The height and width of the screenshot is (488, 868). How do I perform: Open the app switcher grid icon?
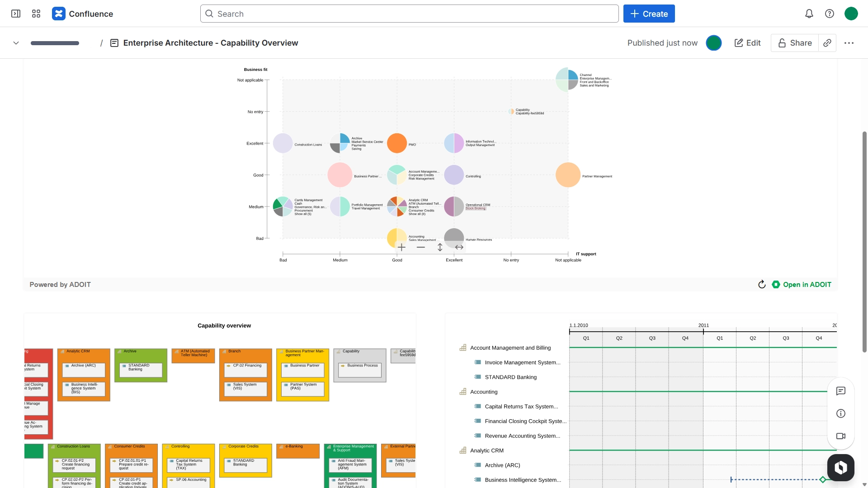pyautogui.click(x=36, y=14)
